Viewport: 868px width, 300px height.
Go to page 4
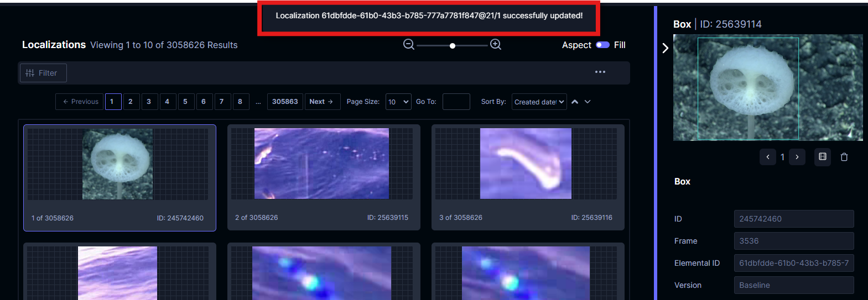[x=168, y=102]
